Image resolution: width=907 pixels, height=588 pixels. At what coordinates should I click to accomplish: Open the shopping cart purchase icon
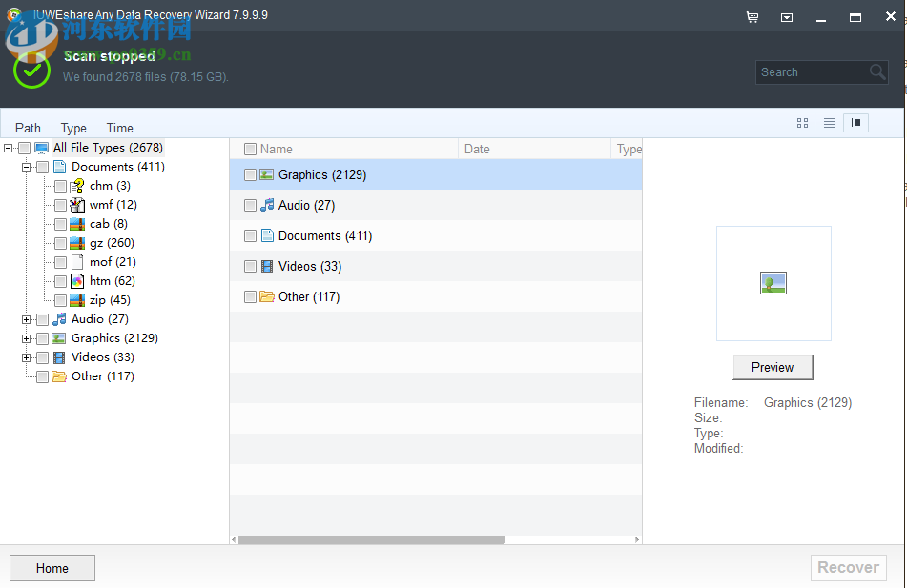tap(752, 16)
